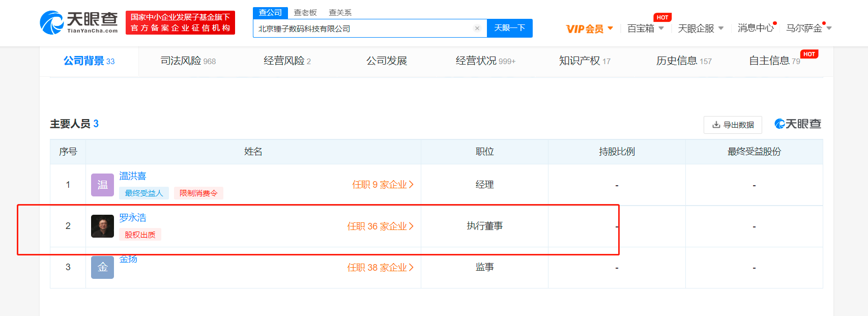Click the 序号 column header
Viewport: 868px width, 316px height.
coord(68,152)
